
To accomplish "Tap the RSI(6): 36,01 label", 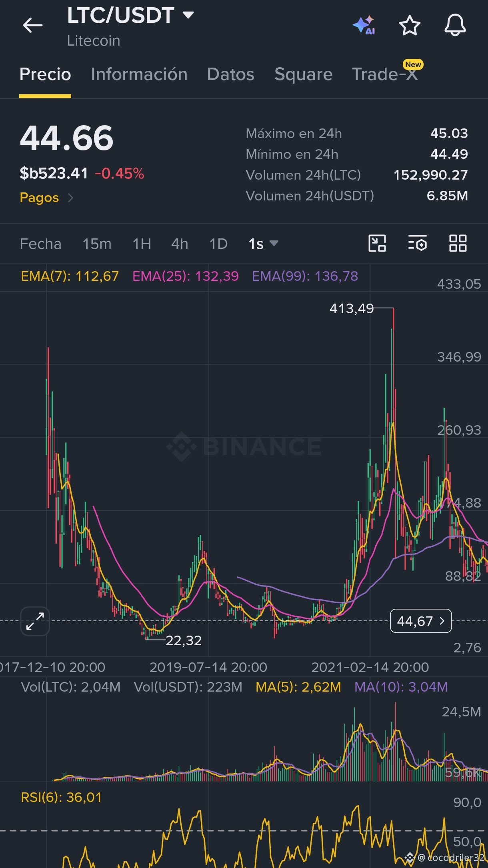I will (x=61, y=797).
